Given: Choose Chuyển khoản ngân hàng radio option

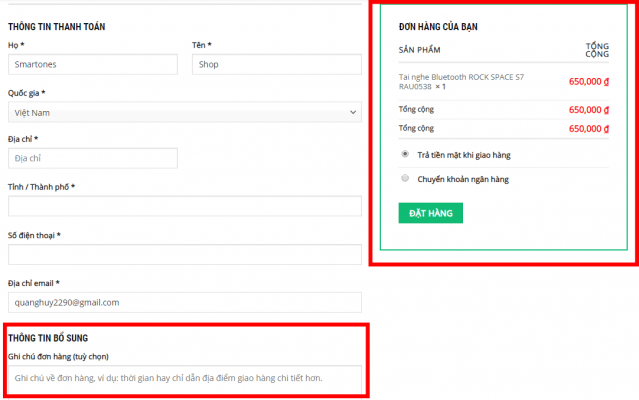Looking at the screenshot, I should 405,178.
